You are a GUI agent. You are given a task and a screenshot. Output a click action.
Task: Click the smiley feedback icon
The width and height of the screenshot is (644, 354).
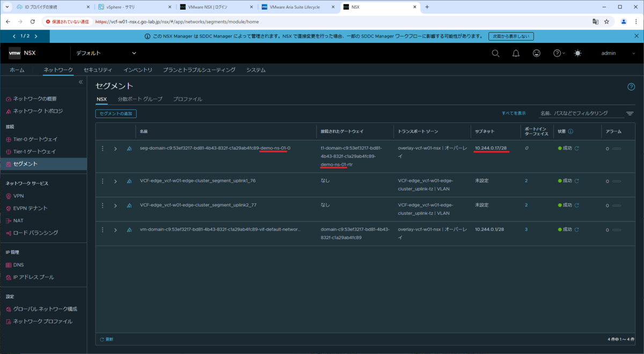pyautogui.click(x=537, y=53)
